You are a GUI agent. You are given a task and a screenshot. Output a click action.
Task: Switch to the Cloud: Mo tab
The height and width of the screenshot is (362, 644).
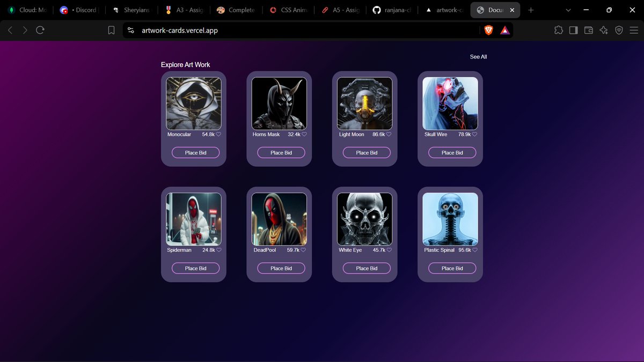pyautogui.click(x=27, y=10)
